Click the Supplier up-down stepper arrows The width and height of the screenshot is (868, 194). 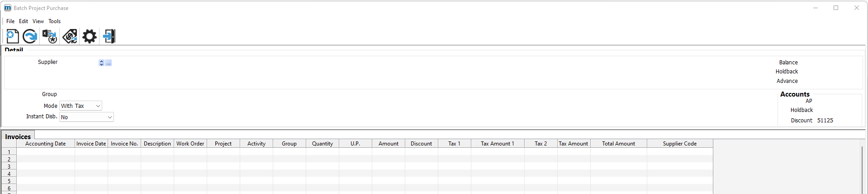click(101, 63)
